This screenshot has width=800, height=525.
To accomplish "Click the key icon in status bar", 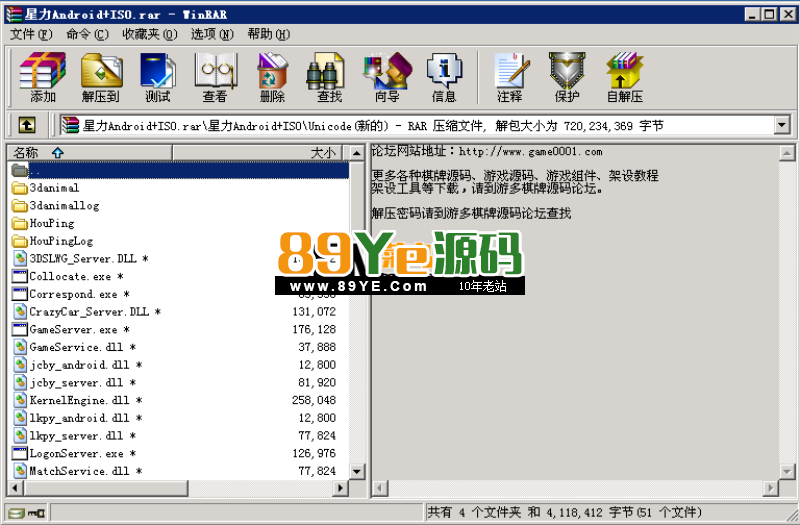I will (36, 513).
